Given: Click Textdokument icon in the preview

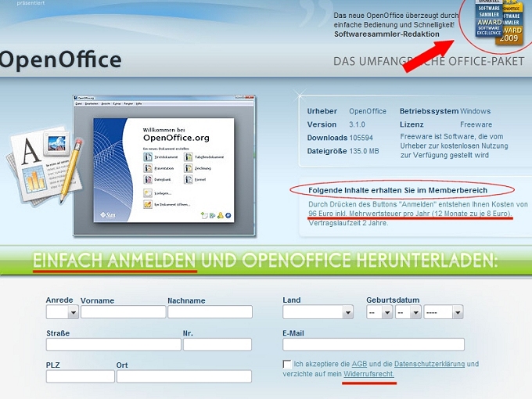Looking at the screenshot, I should pyautogui.click(x=148, y=156).
